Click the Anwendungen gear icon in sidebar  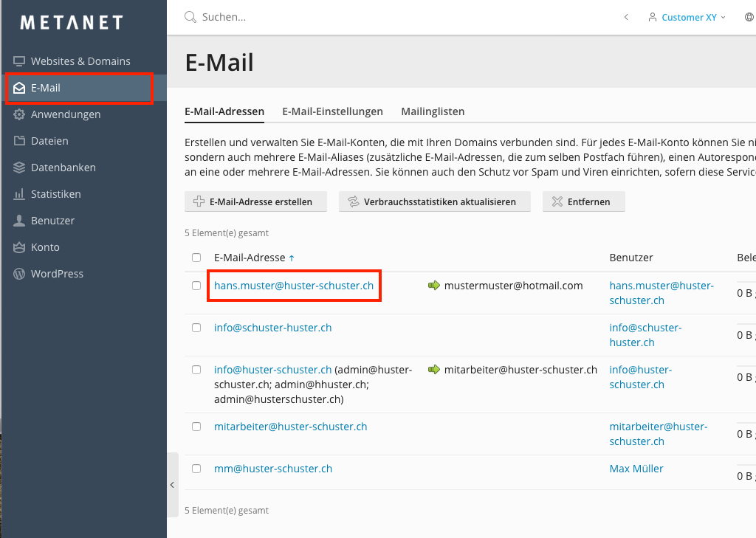click(x=19, y=114)
